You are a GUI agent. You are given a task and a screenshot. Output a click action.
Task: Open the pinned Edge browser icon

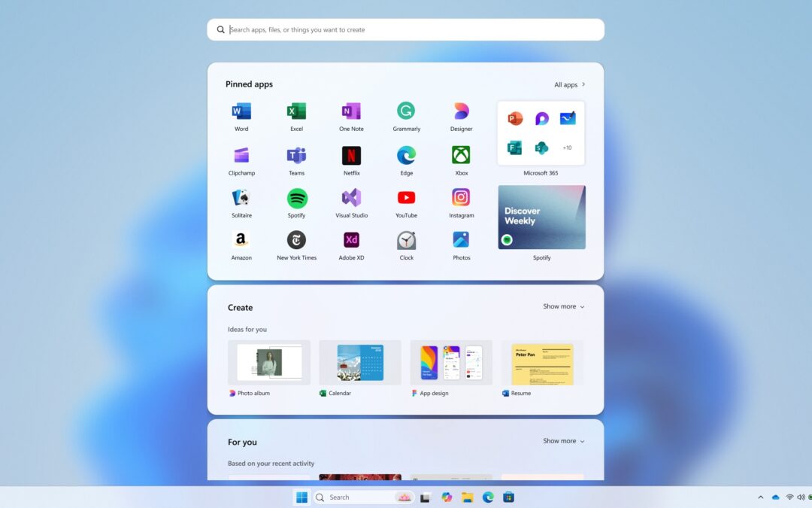406,156
